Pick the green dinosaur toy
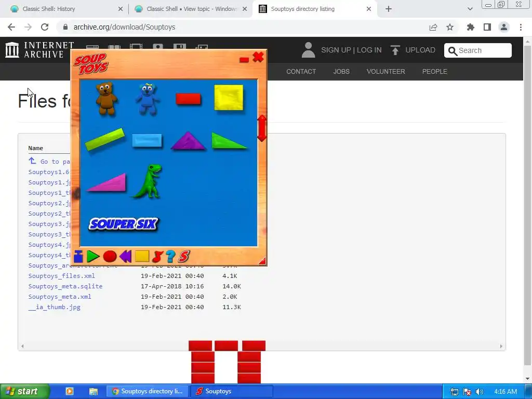532x399 pixels. tap(148, 181)
